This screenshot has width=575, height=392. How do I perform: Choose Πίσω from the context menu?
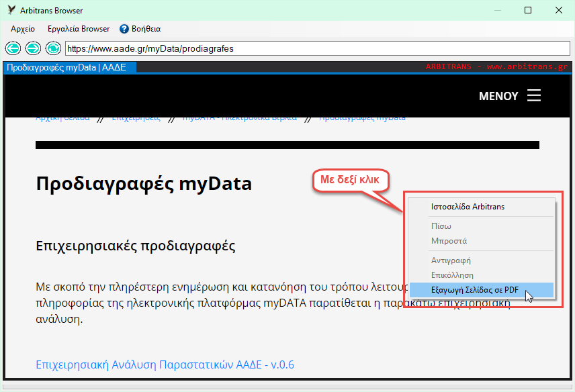coord(481,226)
